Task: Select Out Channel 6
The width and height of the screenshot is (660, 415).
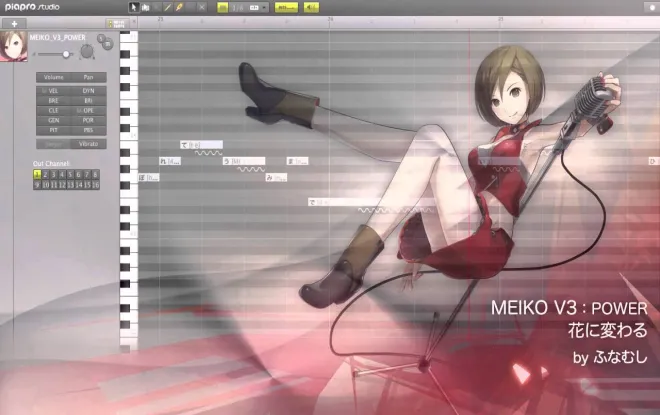Action: tap(79, 175)
